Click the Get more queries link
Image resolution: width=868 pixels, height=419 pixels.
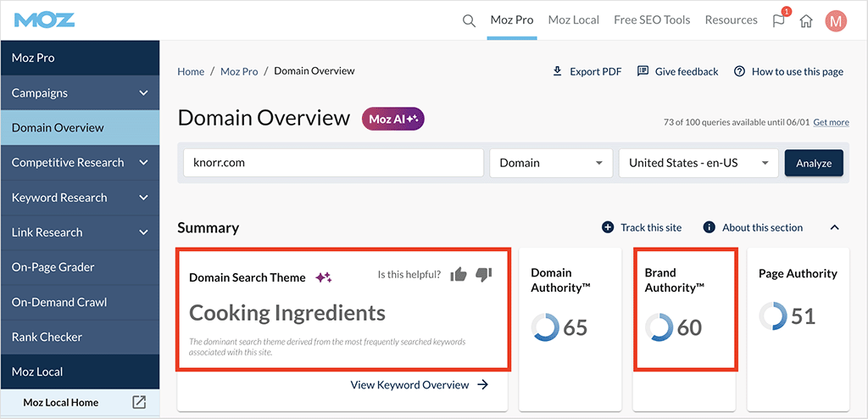(831, 122)
